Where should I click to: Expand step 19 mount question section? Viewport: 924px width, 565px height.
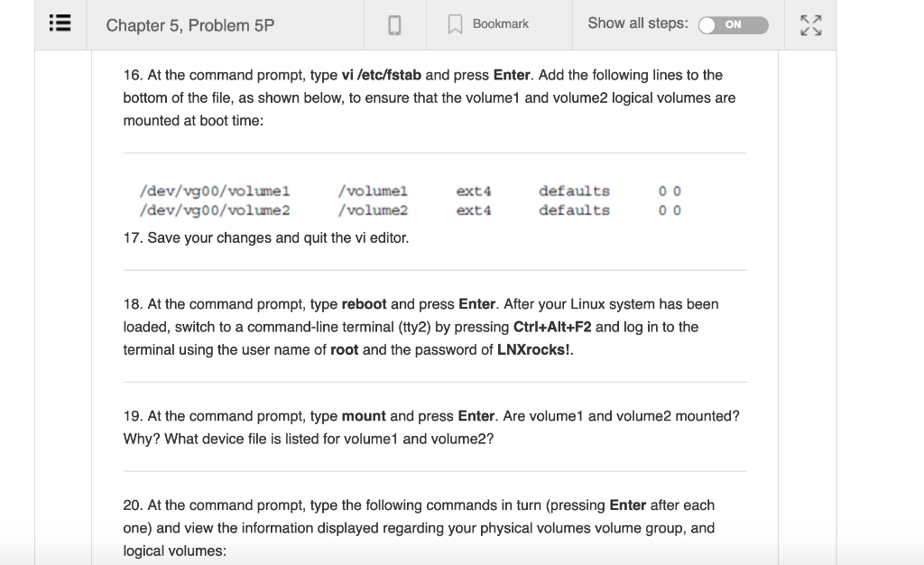433,427
